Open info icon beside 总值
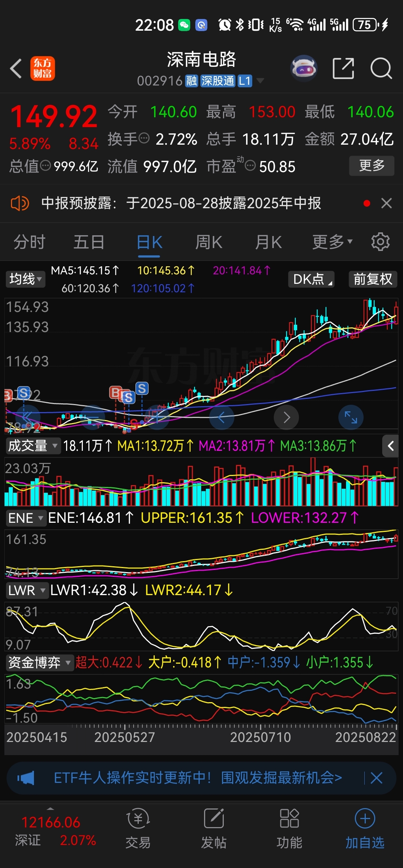This screenshot has height=868, width=403. coord(45,166)
